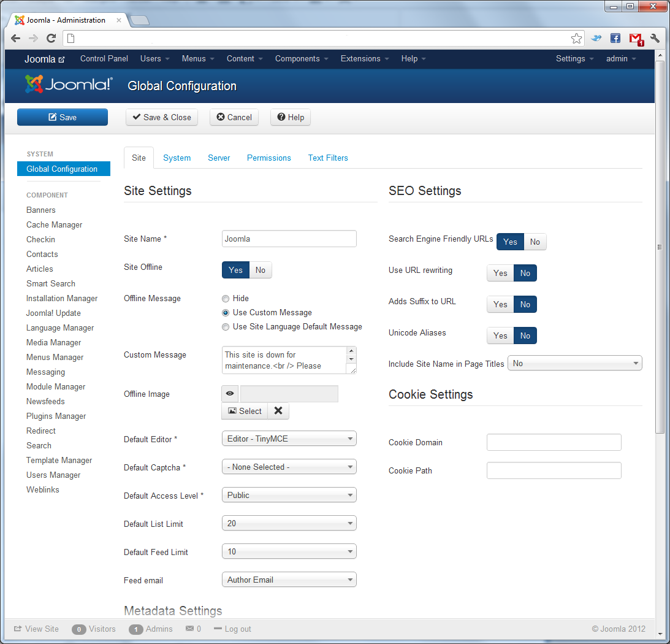Open the Menus menu

[x=198, y=59]
